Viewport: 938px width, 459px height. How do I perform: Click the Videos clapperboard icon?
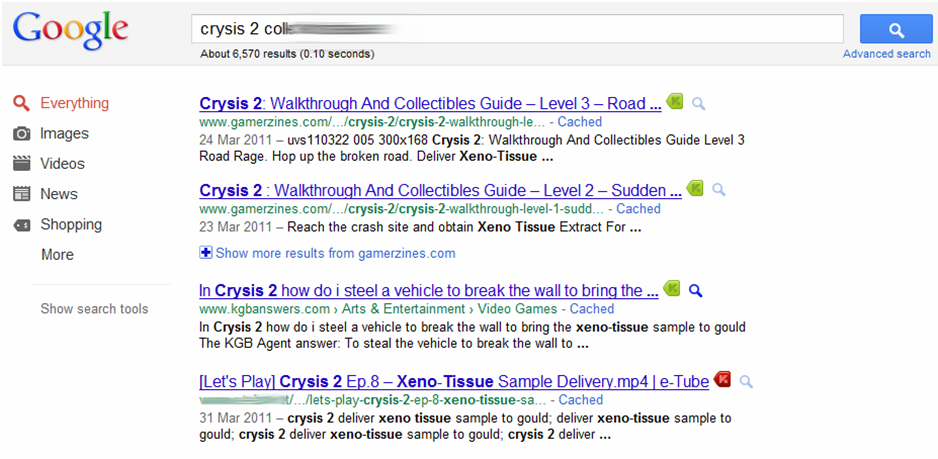pos(22,163)
